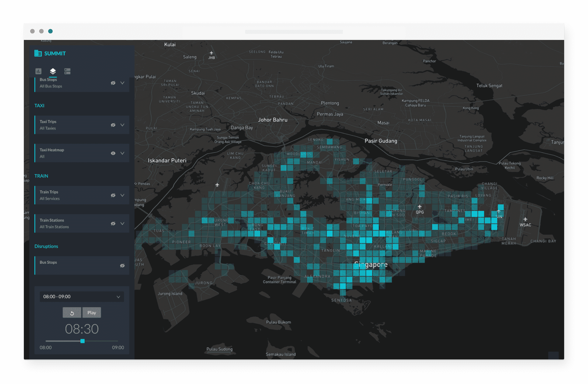The image size is (588, 384).
Task: Show the Train Stations layer
Action: point(113,223)
